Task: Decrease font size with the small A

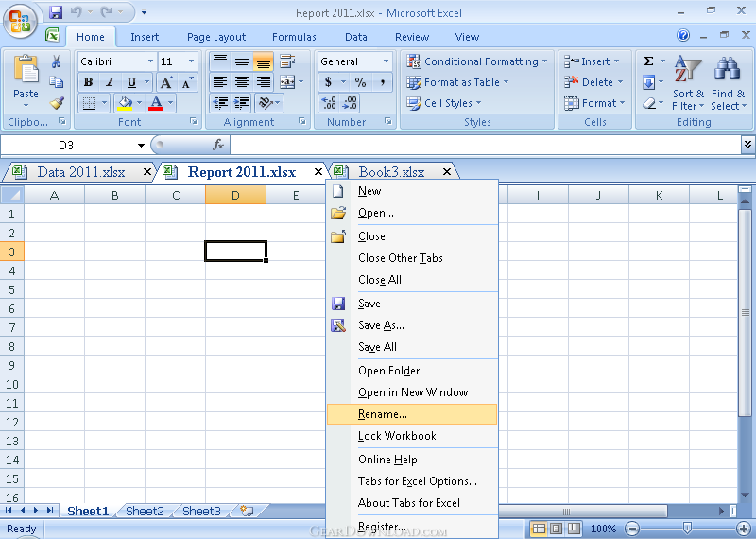Action: 187,82
